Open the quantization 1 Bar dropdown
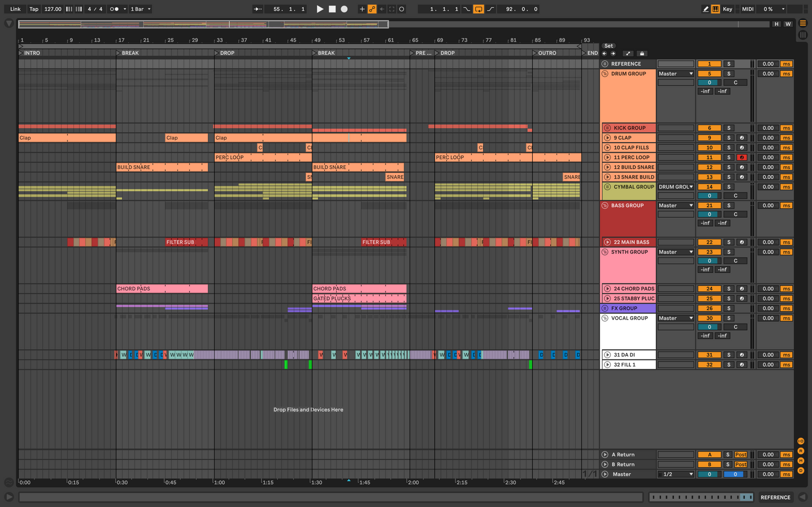Image resolution: width=812 pixels, height=507 pixels. coord(140,9)
